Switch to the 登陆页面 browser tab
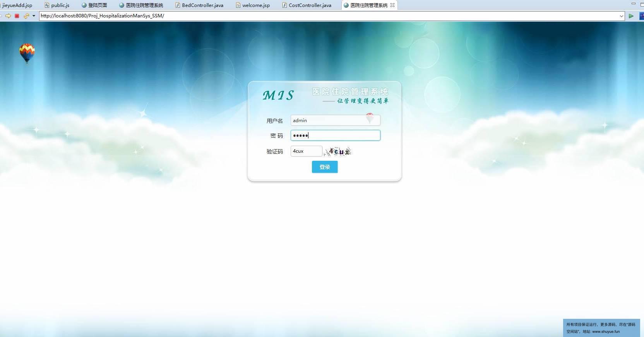The image size is (644, 337). [94, 5]
